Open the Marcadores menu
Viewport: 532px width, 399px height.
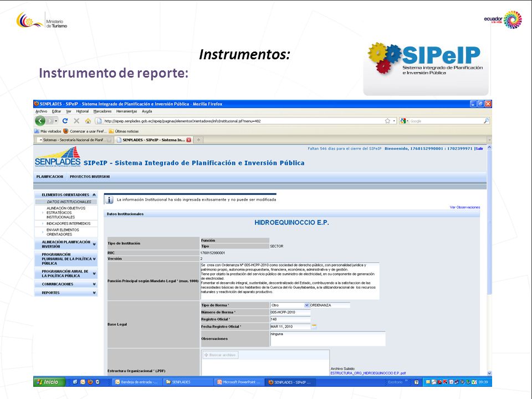[x=102, y=111]
